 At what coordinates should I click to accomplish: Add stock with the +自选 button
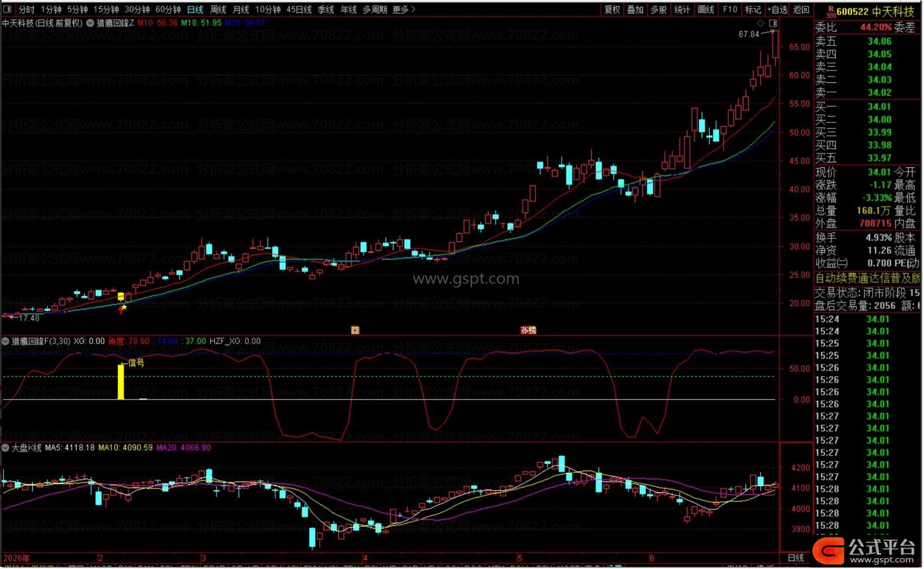tap(778, 9)
